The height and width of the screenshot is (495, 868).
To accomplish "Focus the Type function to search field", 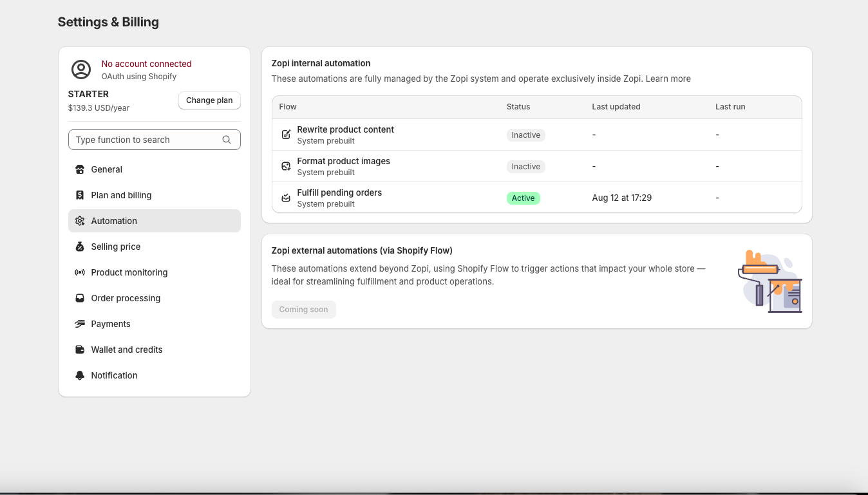I will [155, 140].
